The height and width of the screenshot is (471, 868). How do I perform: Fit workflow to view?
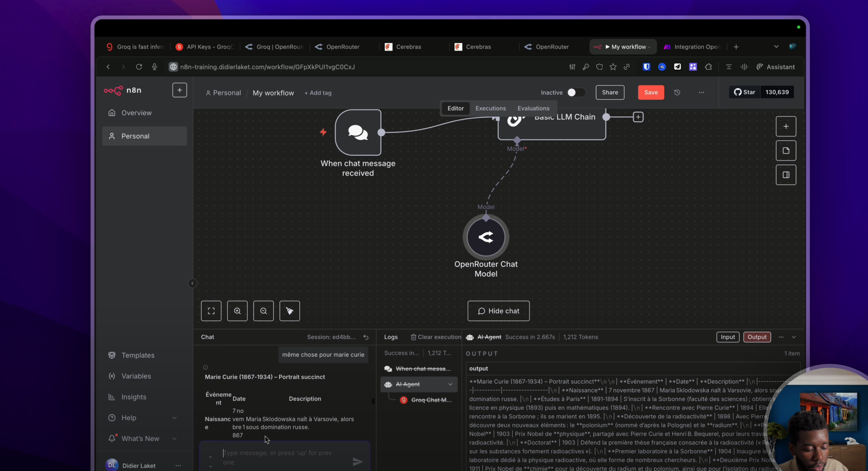pyautogui.click(x=211, y=311)
